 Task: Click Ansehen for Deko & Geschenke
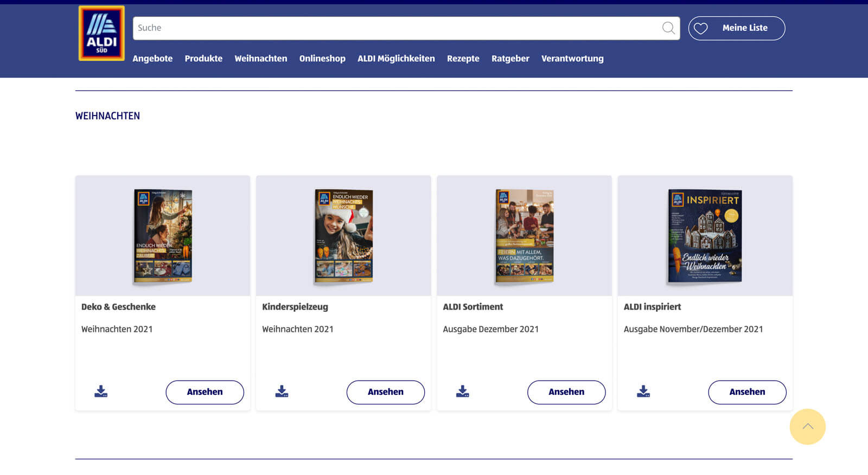point(205,392)
